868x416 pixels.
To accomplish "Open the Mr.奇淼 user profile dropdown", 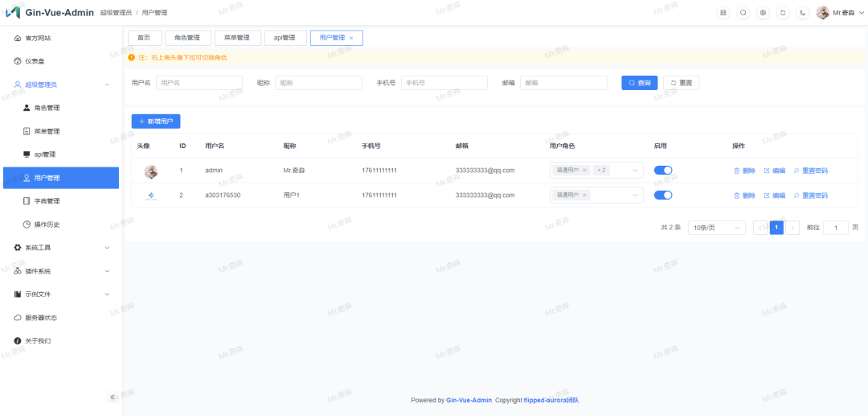I will [838, 13].
